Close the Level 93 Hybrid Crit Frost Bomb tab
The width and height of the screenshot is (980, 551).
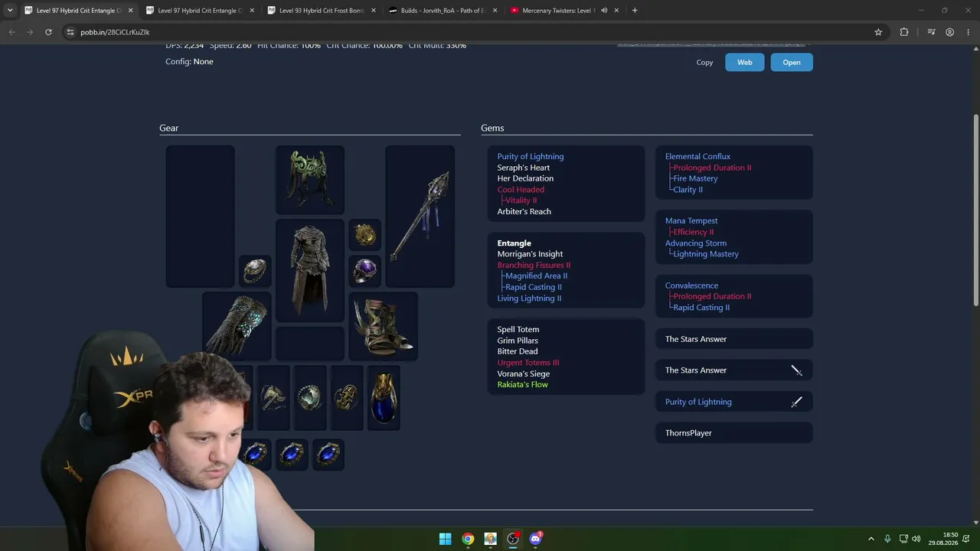(x=374, y=11)
